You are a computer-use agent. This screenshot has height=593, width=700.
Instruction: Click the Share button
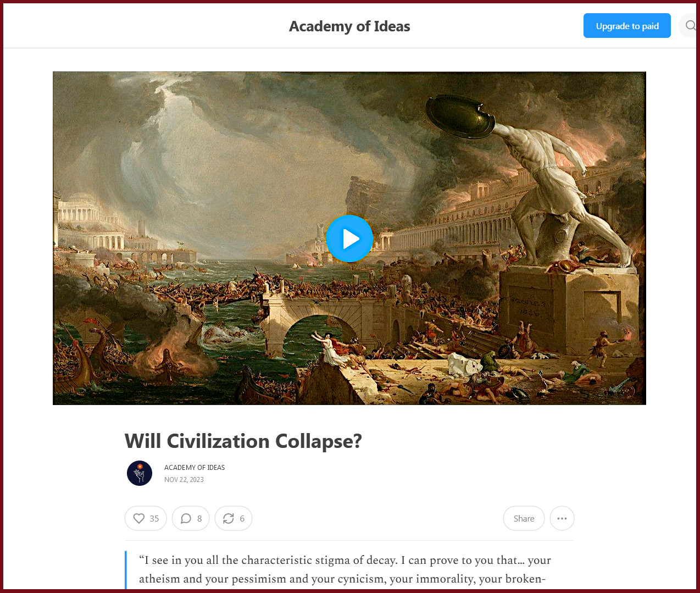[x=524, y=518]
